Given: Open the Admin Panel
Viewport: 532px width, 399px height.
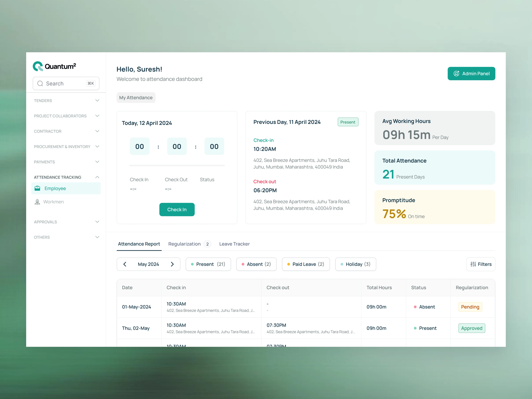Looking at the screenshot, I should [x=471, y=74].
